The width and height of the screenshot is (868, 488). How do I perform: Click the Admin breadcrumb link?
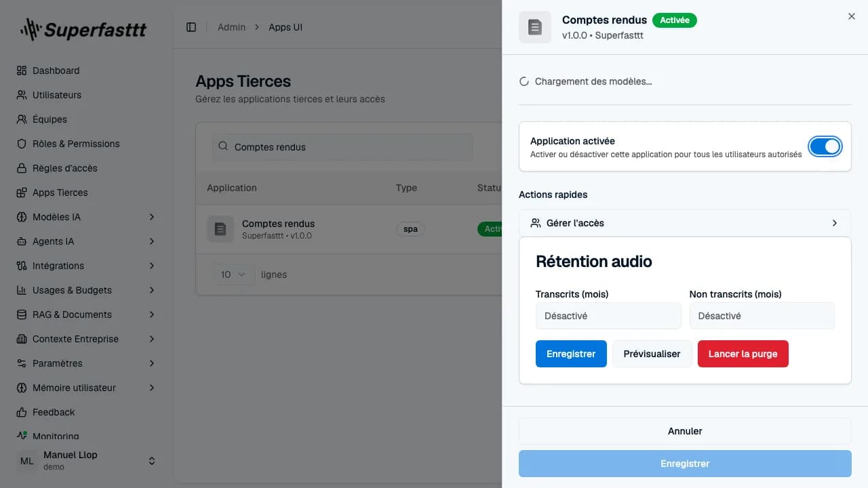tap(231, 27)
